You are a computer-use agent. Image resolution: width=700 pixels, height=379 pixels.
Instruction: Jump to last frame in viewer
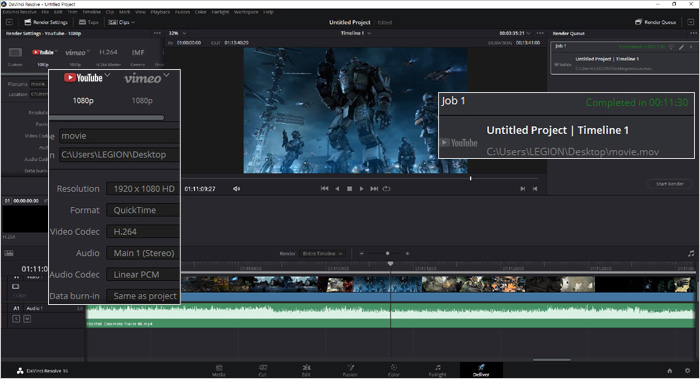[374, 189]
